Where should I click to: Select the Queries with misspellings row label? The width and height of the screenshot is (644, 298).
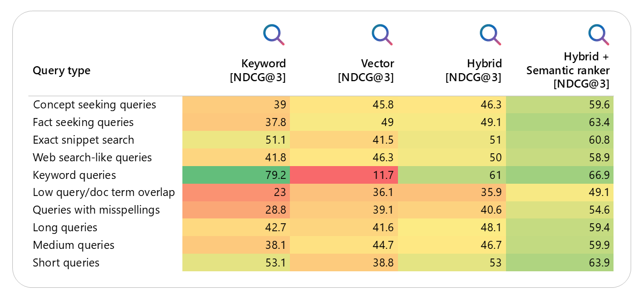(96, 210)
